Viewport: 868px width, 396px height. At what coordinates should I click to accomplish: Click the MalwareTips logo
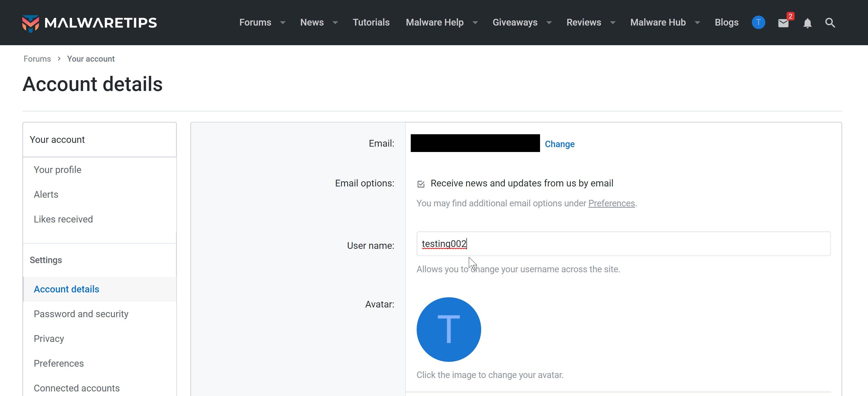(x=89, y=23)
